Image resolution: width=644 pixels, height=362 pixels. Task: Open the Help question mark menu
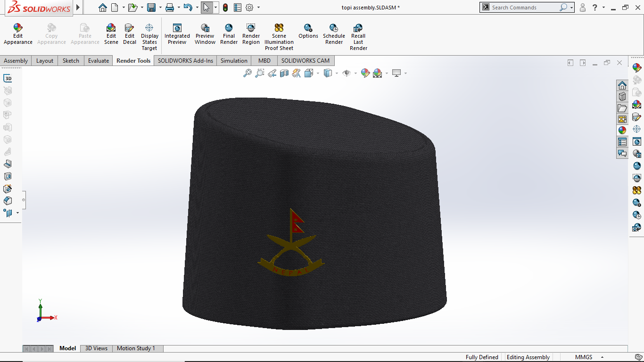click(x=595, y=8)
